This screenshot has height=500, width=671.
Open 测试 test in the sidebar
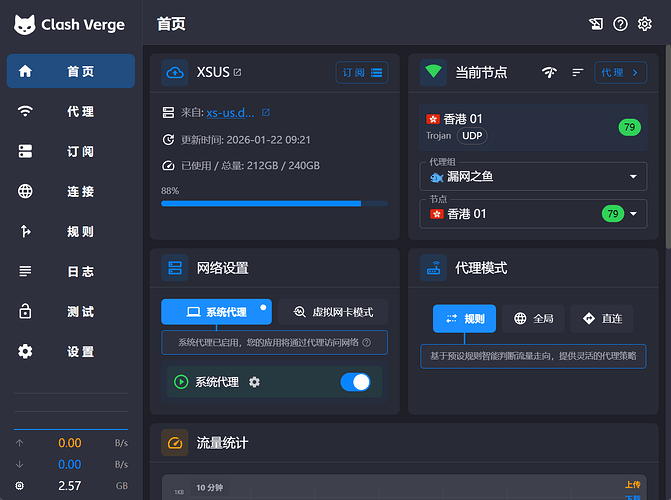point(71,311)
